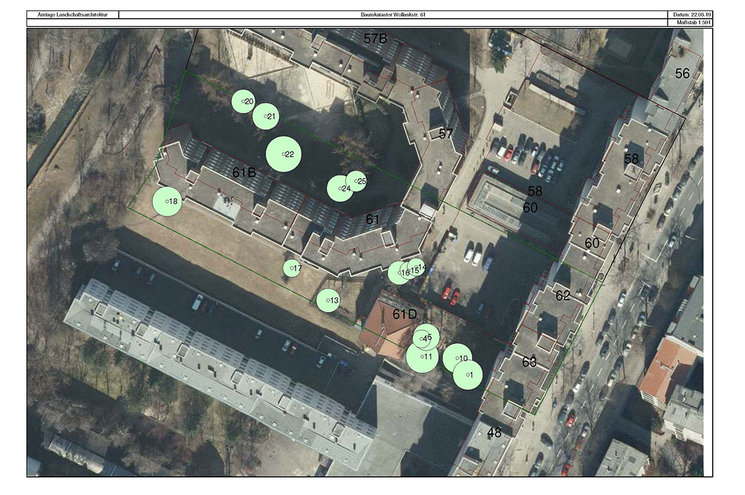Screen dimensions: 745x495
Task: Click tree marker 18 near building 61B
Action: 168,201
